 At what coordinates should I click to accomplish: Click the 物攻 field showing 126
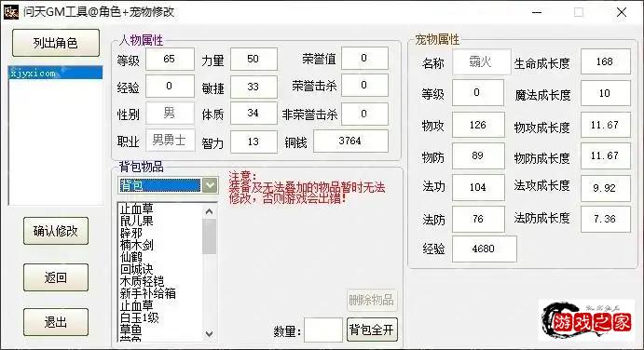(x=478, y=125)
